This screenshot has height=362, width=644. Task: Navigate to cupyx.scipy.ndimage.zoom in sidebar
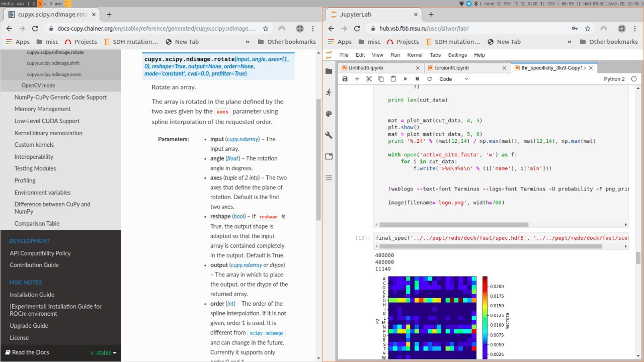point(54,74)
